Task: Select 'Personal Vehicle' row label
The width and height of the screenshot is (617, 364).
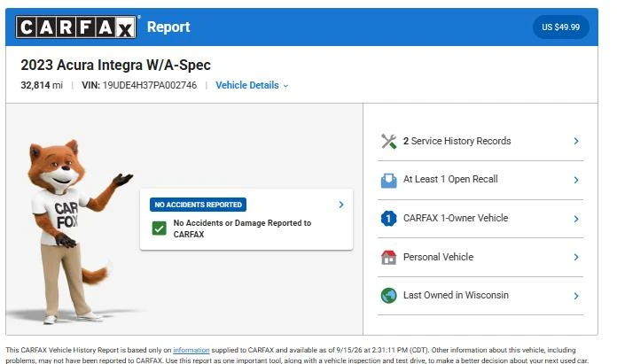Action: 438,257
